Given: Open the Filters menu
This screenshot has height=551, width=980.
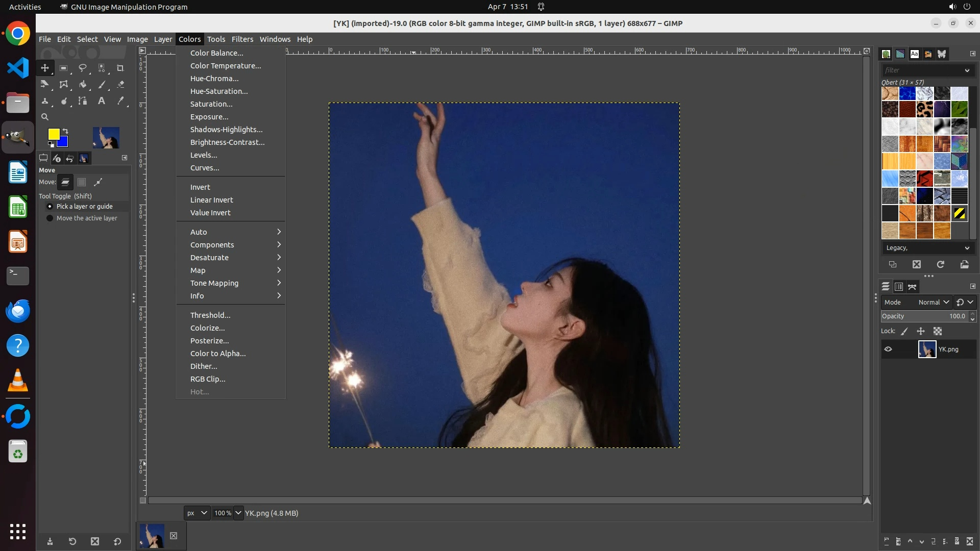Looking at the screenshot, I should (x=242, y=39).
